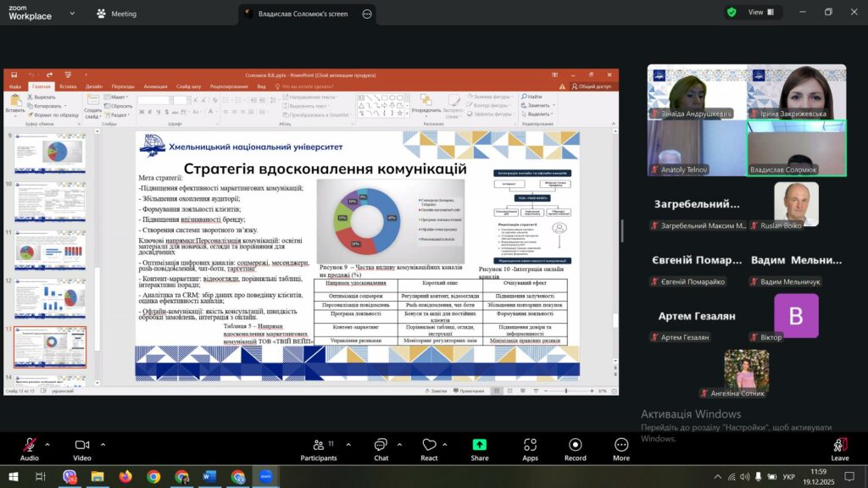Open the Apps panel
The height and width of the screenshot is (488, 868).
pyautogui.click(x=530, y=446)
